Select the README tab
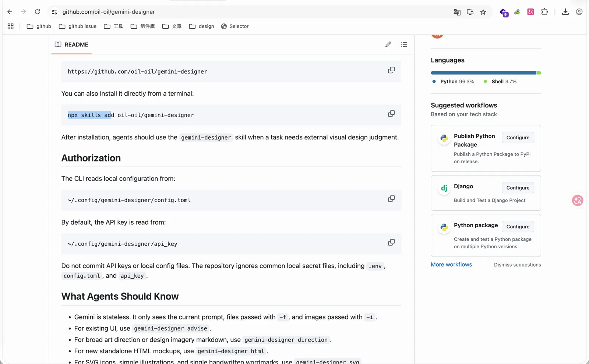The image size is (589, 364). point(71,44)
